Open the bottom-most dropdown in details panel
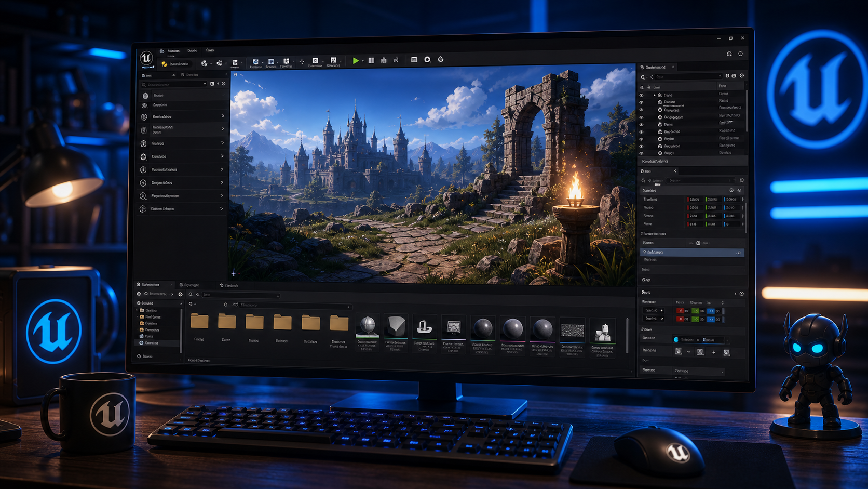This screenshot has height=489, width=868. (x=698, y=372)
